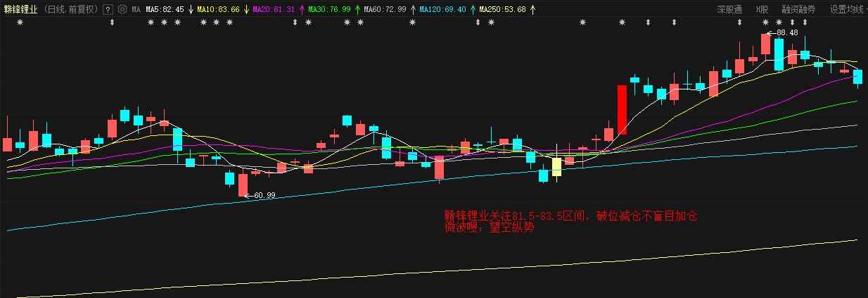Select the last cyan candle at right edge
Screen dimensions: 868x298
click(857, 77)
